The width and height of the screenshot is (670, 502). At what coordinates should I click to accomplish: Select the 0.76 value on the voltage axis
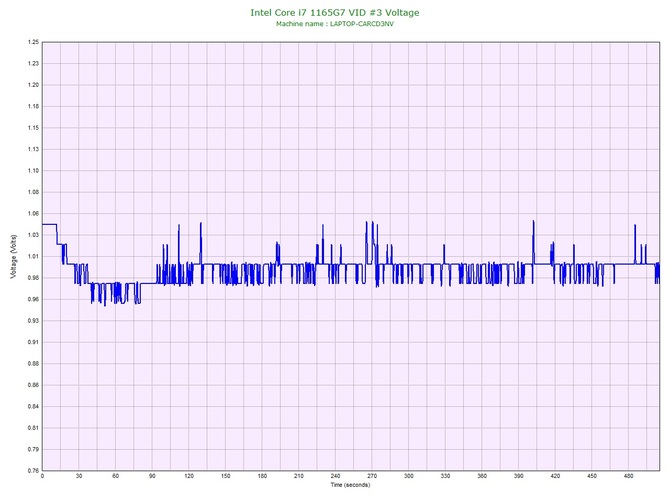[33, 470]
